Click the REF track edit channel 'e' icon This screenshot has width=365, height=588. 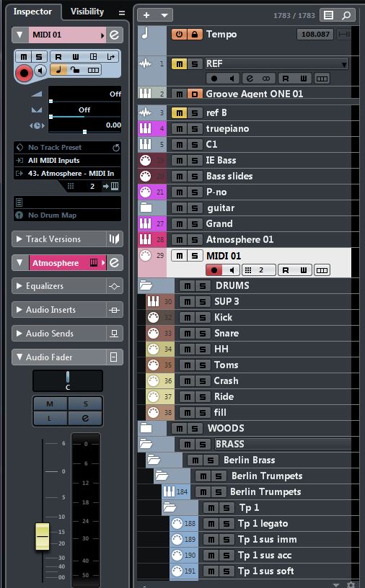250,79
